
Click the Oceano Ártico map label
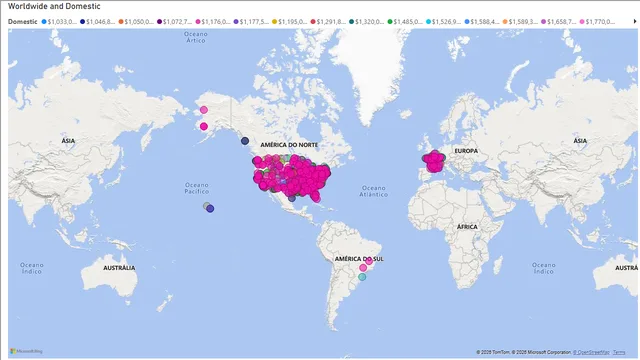pyautogui.click(x=196, y=37)
